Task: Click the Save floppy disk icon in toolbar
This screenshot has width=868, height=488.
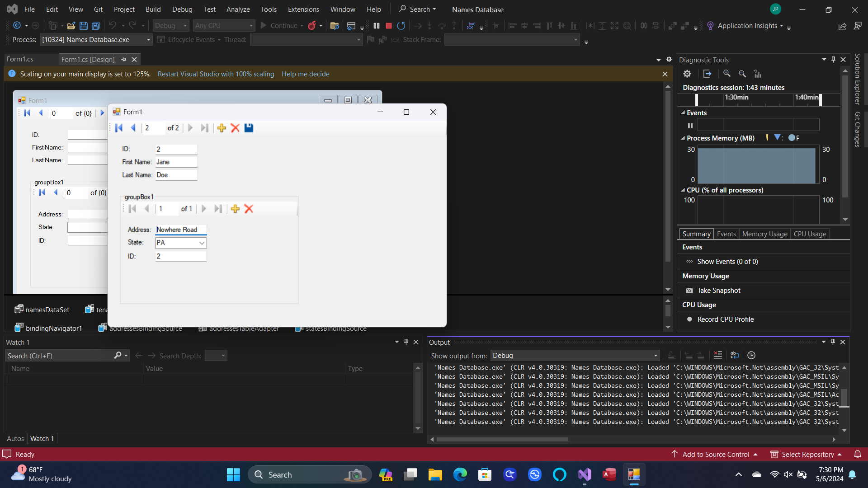Action: tap(84, 26)
